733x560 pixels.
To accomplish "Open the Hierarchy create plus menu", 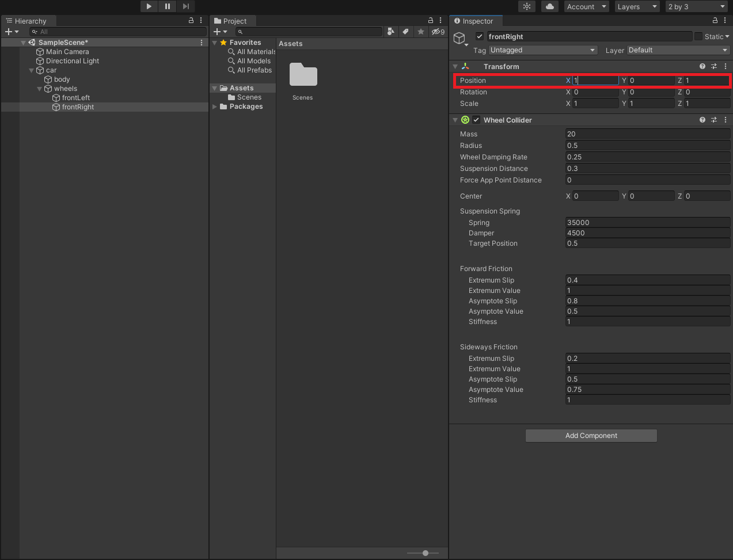I will (x=12, y=32).
